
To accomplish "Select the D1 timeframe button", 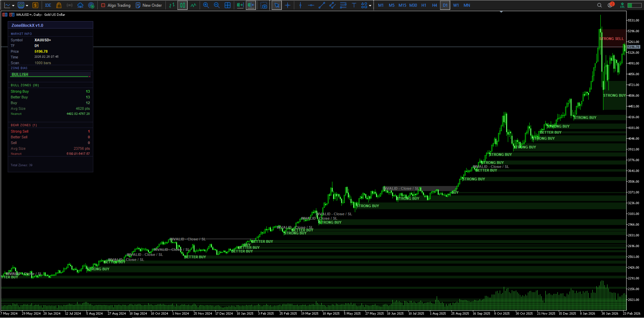I will point(445,5).
